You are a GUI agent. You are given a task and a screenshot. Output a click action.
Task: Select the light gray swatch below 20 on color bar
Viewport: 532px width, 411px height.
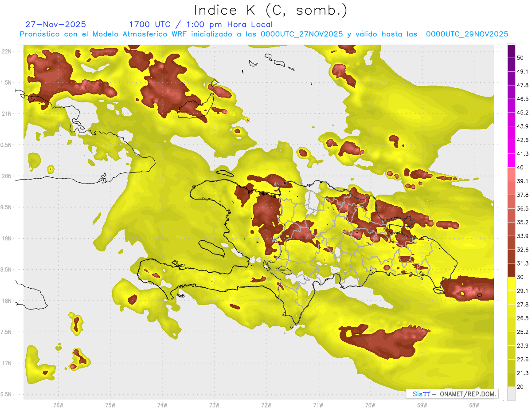511,393
